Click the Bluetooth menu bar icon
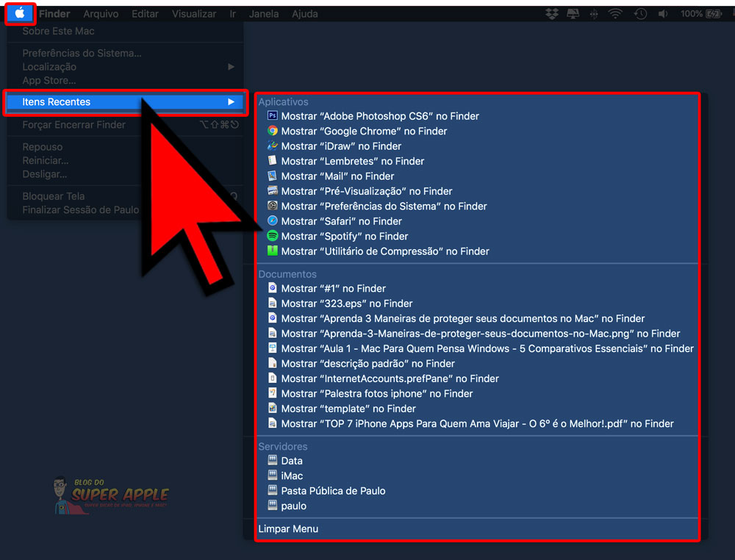Viewport: 735px width, 560px height. click(x=594, y=14)
